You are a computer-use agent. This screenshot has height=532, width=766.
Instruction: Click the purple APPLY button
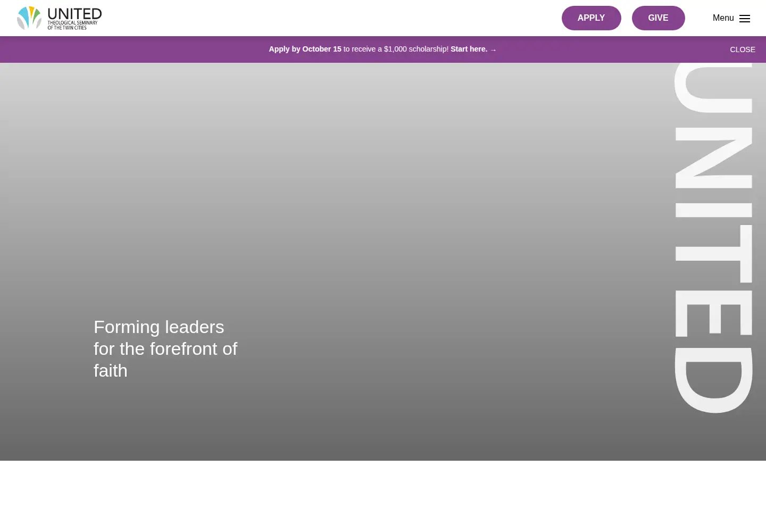coord(591,18)
